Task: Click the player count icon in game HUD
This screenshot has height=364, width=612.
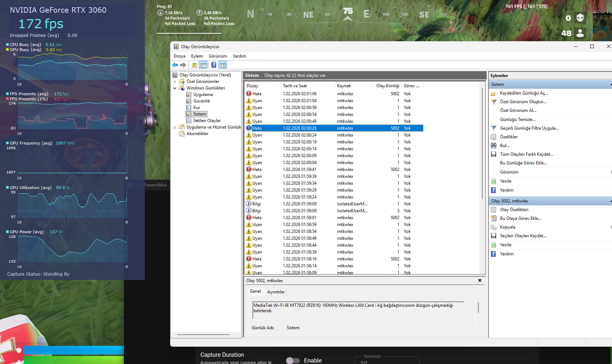Action: point(580,33)
